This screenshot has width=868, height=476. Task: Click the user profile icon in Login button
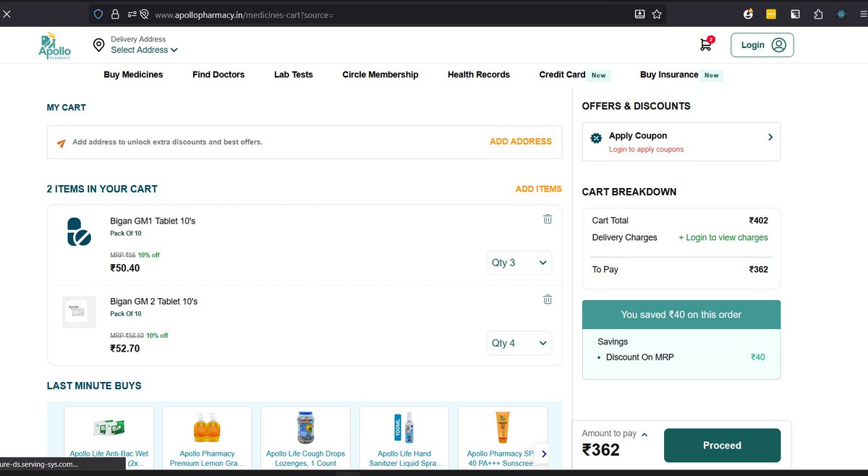click(x=778, y=45)
